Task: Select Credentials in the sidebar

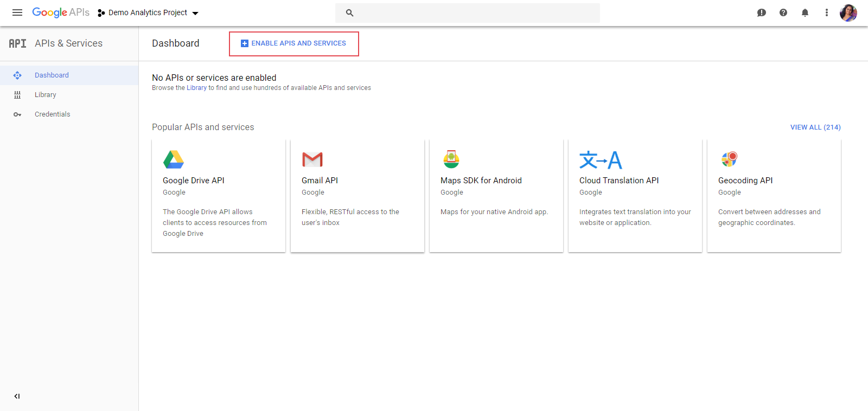Action: (69, 114)
